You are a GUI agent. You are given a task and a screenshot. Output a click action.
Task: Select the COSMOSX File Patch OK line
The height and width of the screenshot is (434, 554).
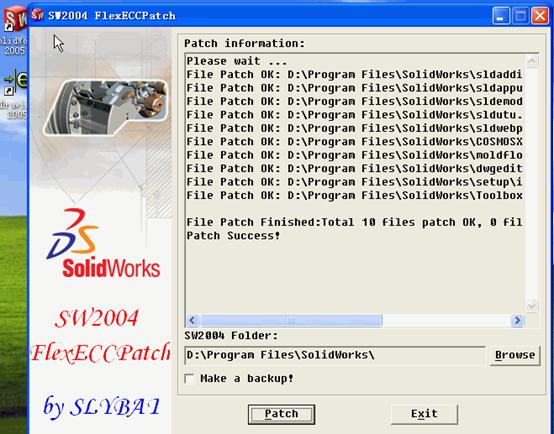354,142
